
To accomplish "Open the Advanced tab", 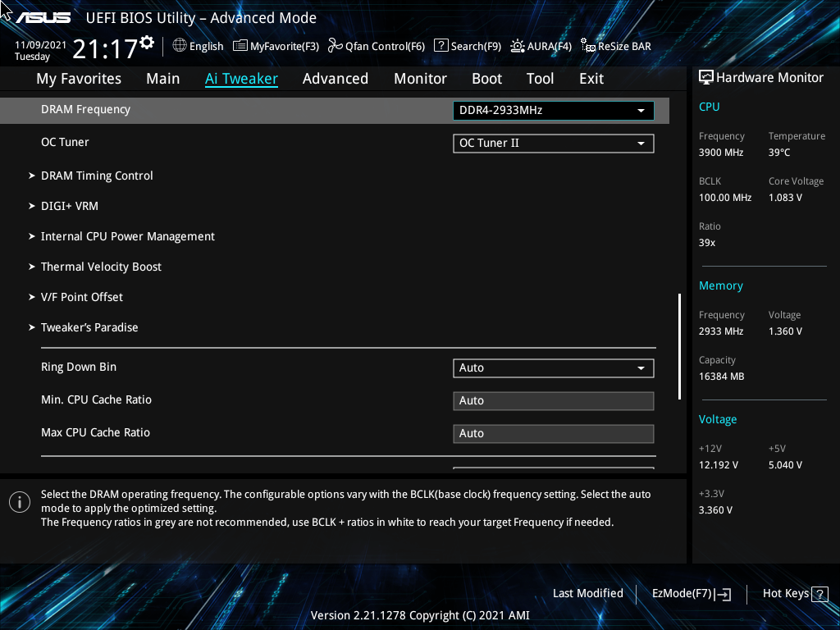I will pos(336,79).
